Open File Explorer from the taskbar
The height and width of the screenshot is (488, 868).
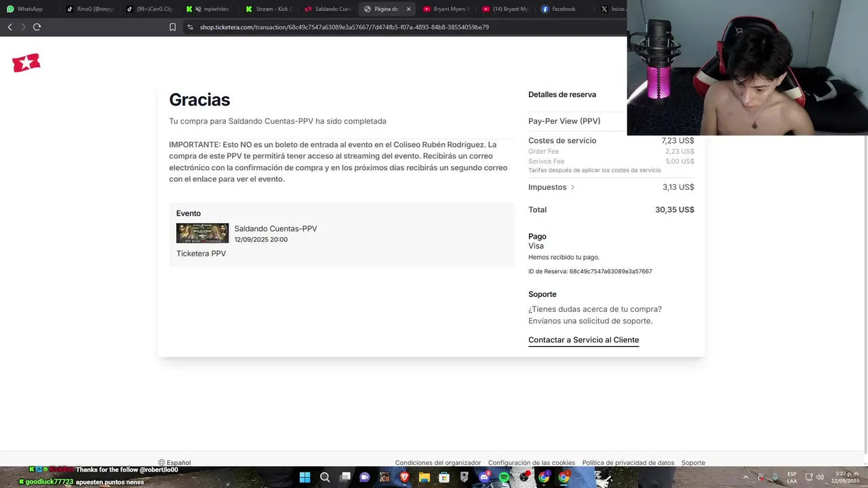click(425, 477)
